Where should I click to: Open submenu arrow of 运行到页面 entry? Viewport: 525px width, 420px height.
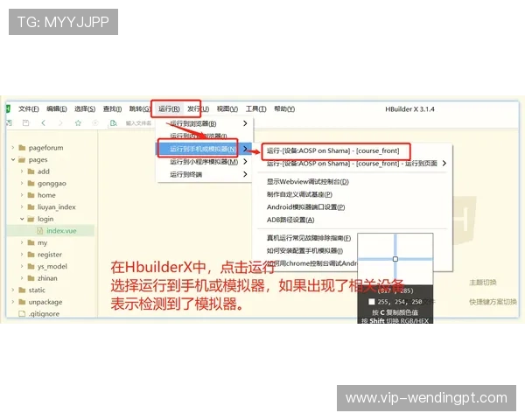click(x=444, y=163)
